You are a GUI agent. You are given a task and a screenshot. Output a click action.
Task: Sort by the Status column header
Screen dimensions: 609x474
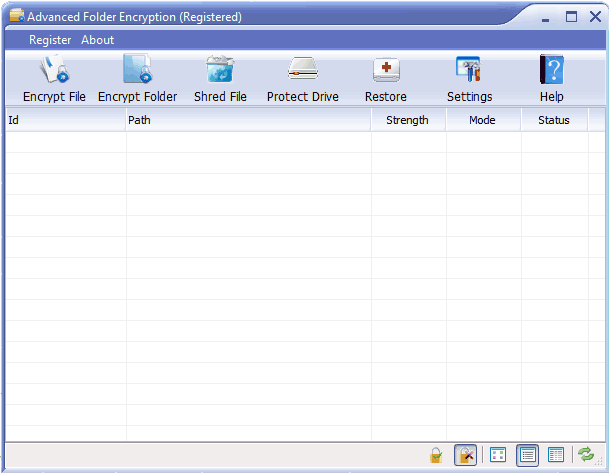coord(555,120)
